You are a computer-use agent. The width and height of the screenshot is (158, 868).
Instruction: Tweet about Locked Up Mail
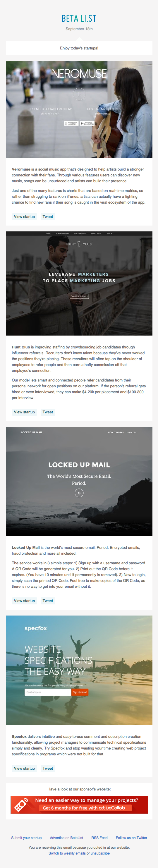(x=48, y=601)
